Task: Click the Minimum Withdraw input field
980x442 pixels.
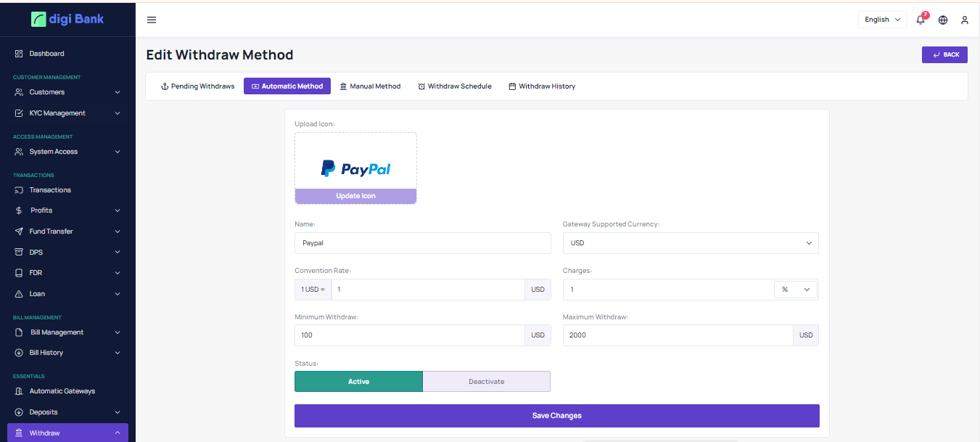Action: (409, 335)
